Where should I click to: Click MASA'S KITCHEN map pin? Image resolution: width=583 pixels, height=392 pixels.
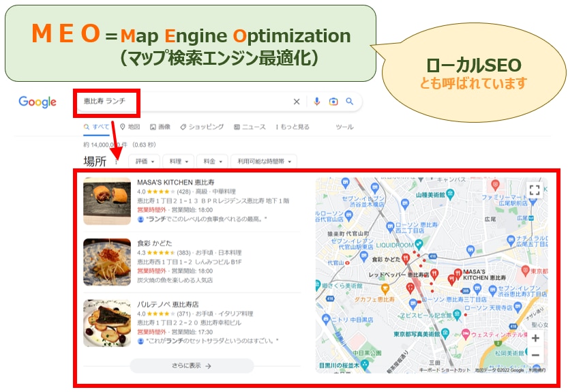click(x=458, y=274)
